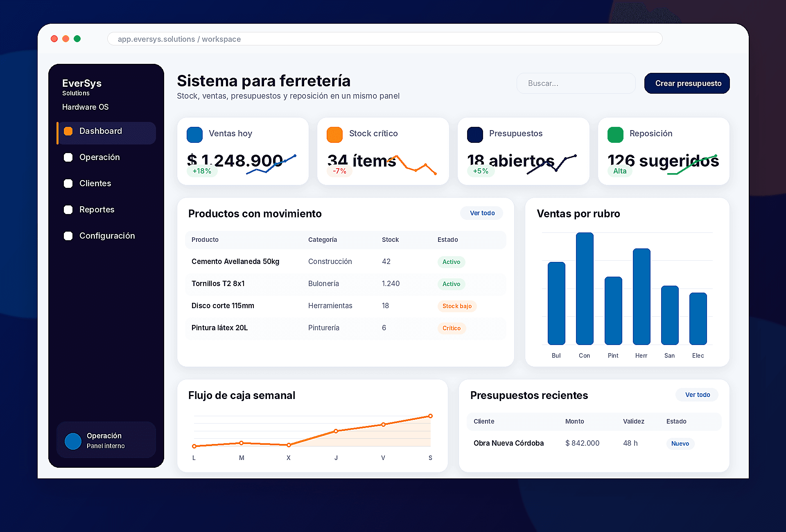
Task: Click the tallest Con bar in chart
Action: click(x=585, y=289)
